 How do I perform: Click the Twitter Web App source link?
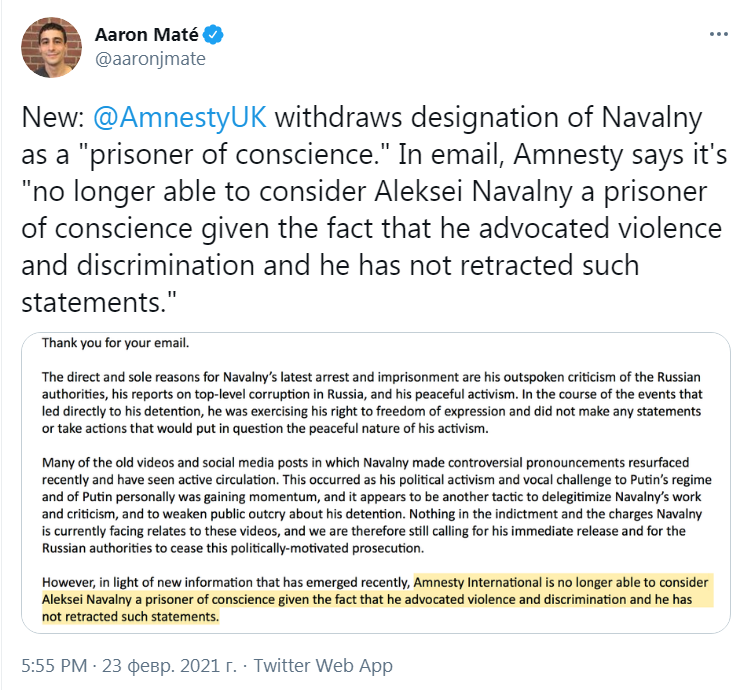(x=324, y=665)
